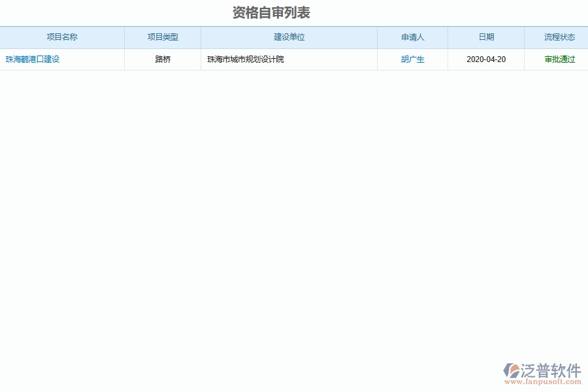588x392 pixels.
Task: Open the 珠海鹤港口建设 project link
Action: click(x=34, y=59)
